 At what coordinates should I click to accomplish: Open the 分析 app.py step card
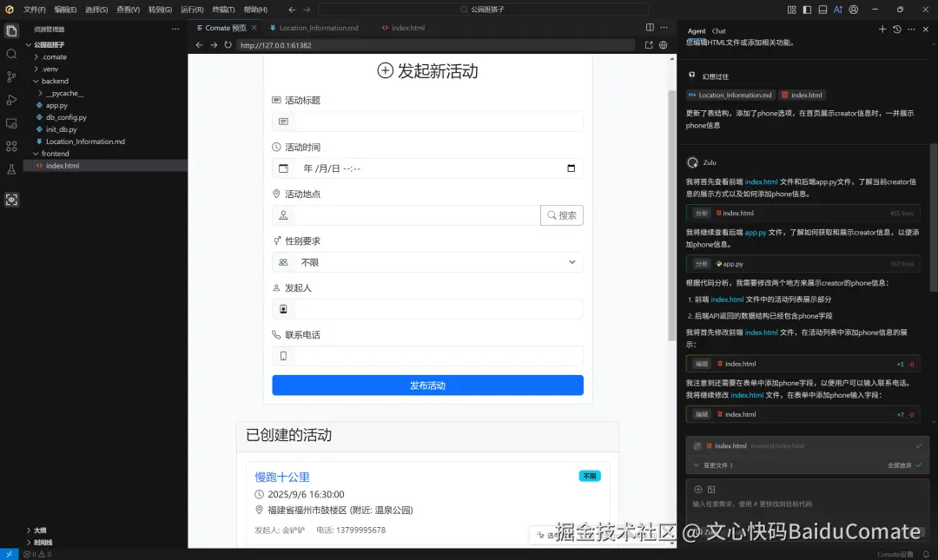point(803,264)
